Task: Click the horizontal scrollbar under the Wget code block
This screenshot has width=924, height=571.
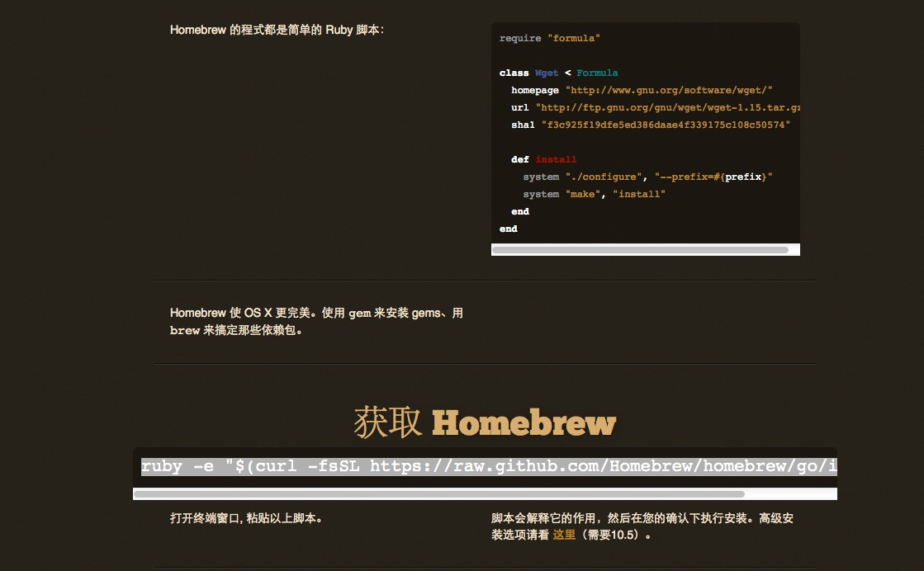Action: click(x=640, y=249)
